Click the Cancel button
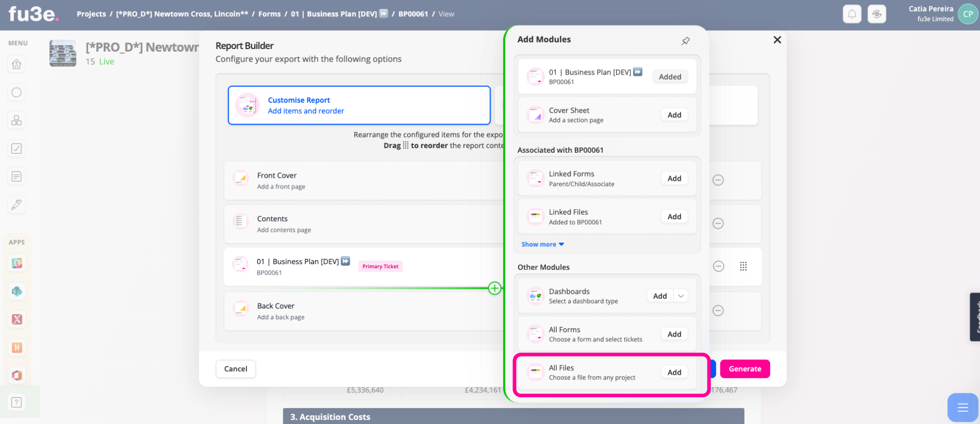 pyautogui.click(x=236, y=369)
